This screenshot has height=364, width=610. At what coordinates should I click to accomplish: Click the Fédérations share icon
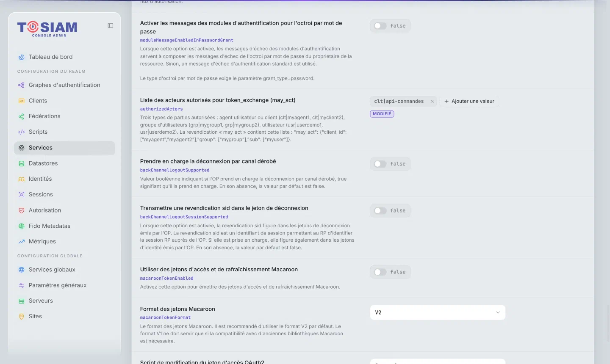point(21,116)
